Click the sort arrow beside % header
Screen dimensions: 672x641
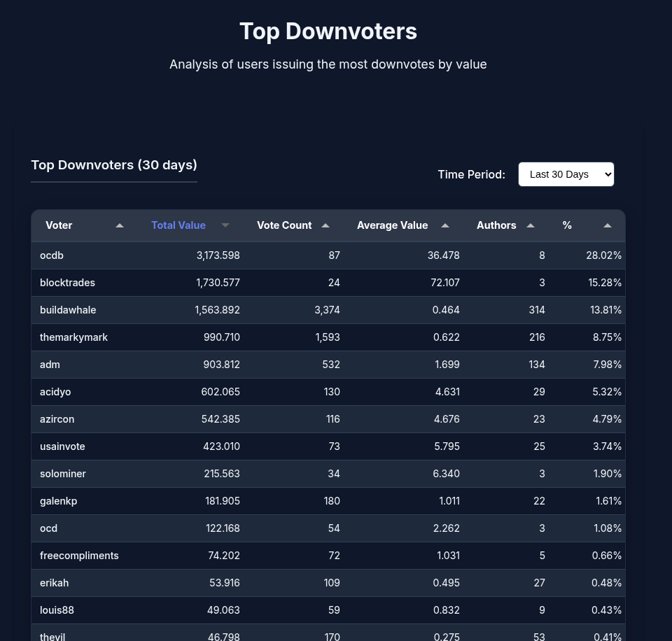click(x=608, y=225)
